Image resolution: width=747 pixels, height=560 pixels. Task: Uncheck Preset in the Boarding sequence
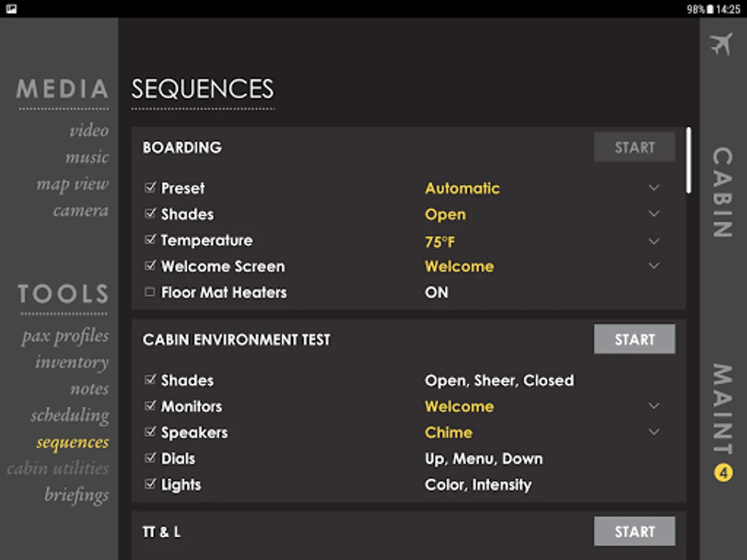click(x=149, y=188)
